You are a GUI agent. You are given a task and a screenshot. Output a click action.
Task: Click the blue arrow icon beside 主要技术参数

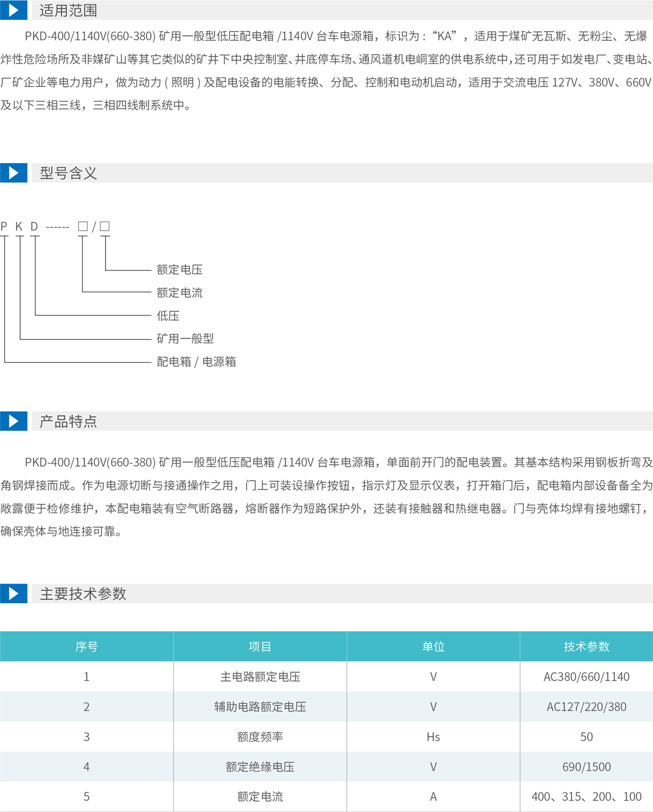[x=14, y=593]
